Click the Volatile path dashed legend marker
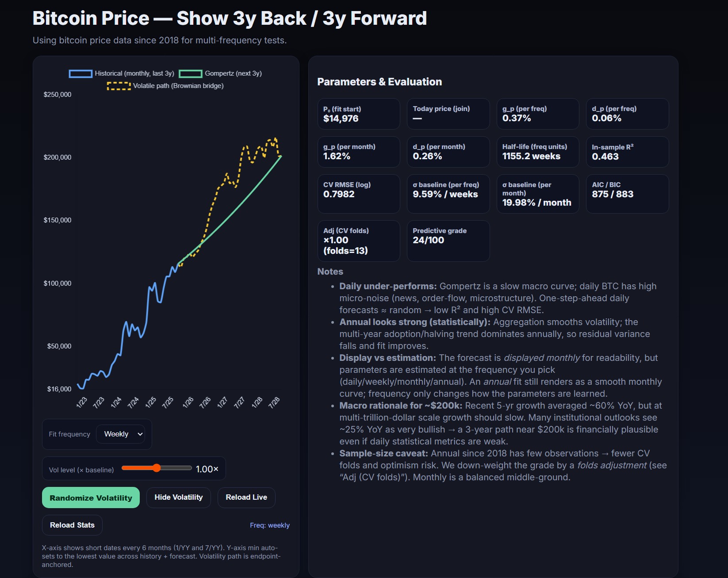Image resolution: width=728 pixels, height=578 pixels. tap(119, 86)
